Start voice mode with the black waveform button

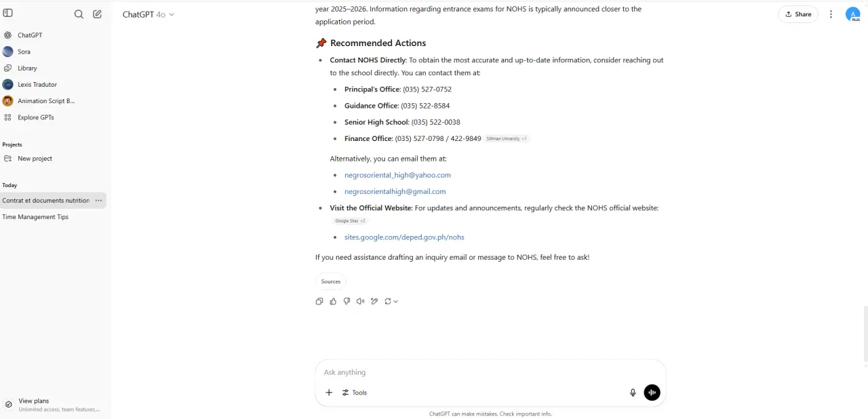tap(652, 393)
